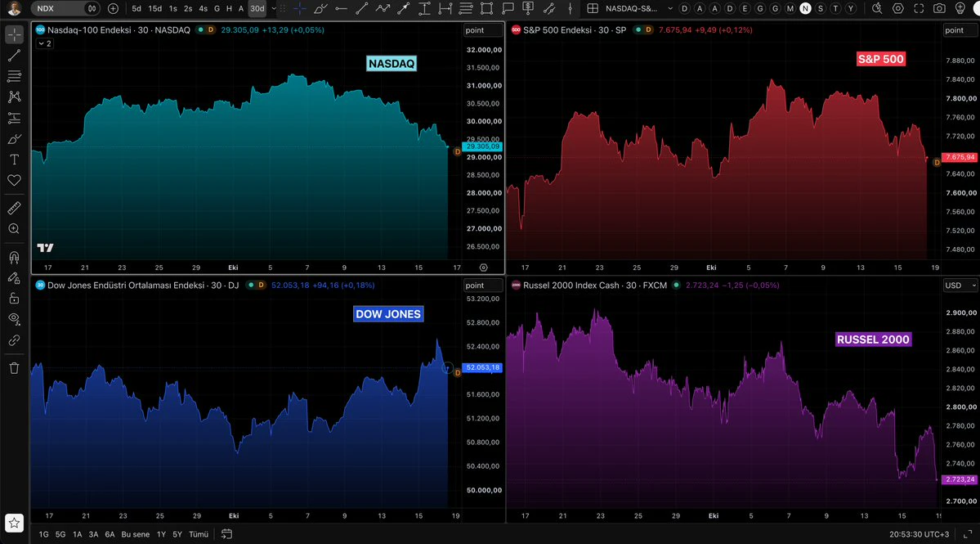Expand the collapsed indicators legend showing 2
This screenshot has height=544, width=980.
[44, 44]
